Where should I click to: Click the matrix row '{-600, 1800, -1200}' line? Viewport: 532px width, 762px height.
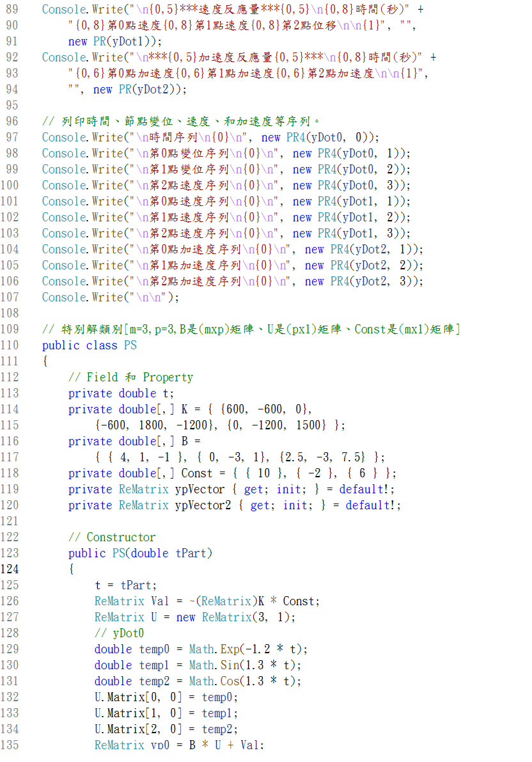click(x=220, y=425)
